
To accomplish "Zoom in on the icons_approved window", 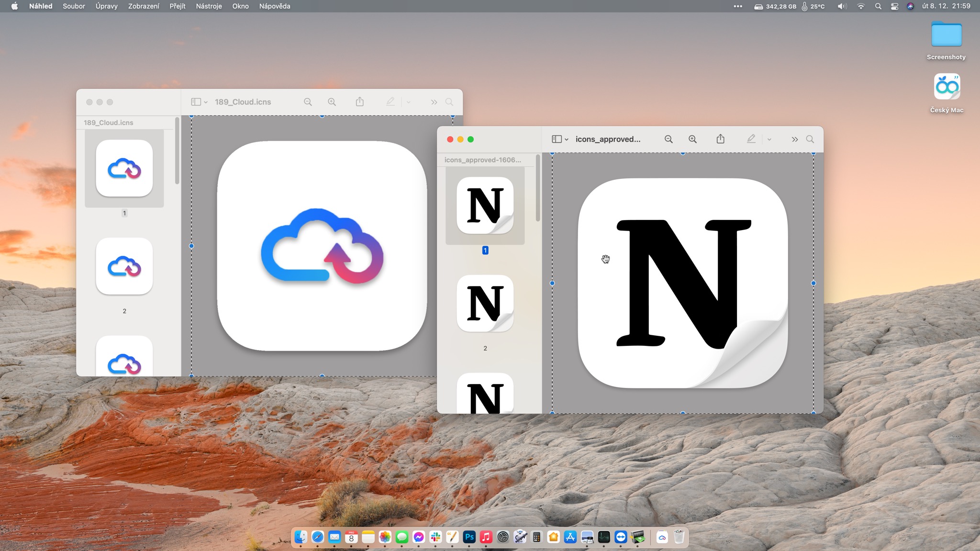I will pyautogui.click(x=692, y=139).
